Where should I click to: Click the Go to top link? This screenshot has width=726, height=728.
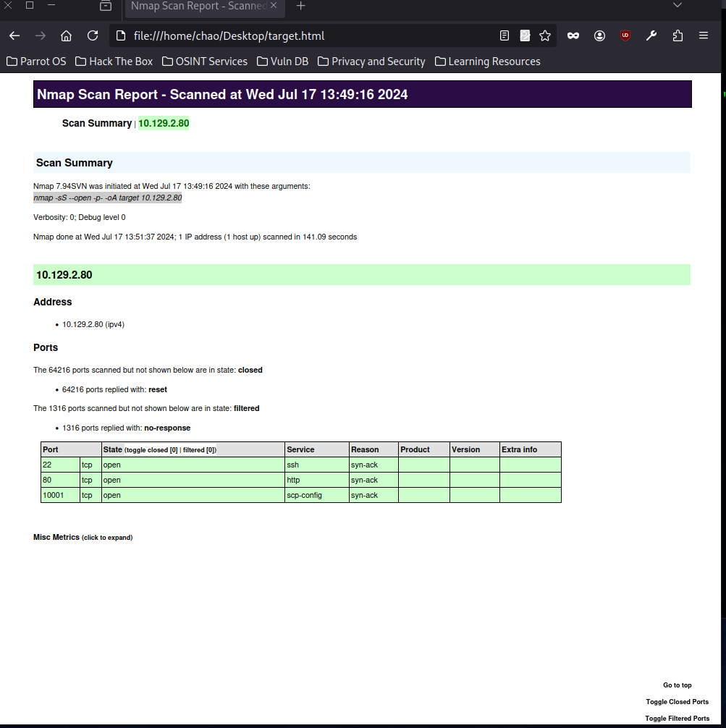coord(678,685)
